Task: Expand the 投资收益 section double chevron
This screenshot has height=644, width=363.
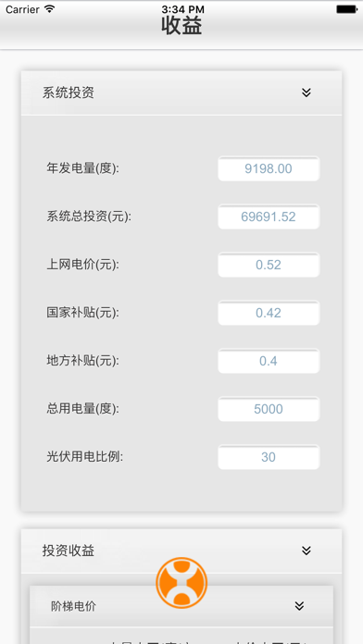Action: click(307, 551)
